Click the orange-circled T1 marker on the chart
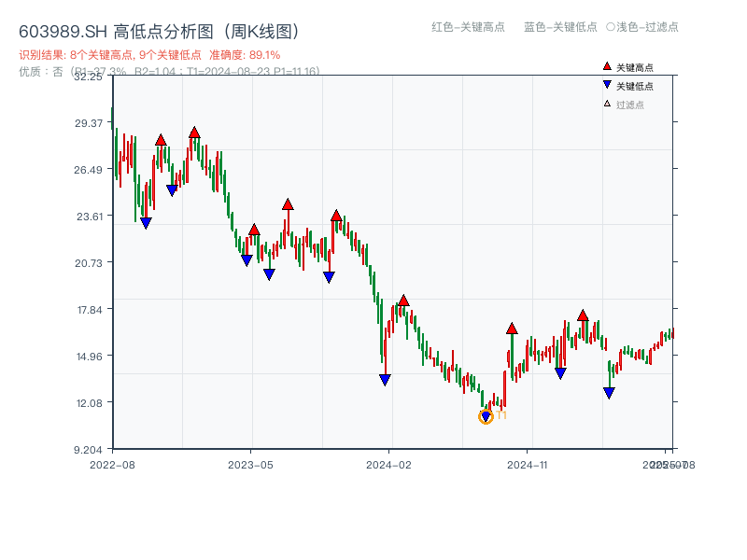747x560 pixels. 486,415
